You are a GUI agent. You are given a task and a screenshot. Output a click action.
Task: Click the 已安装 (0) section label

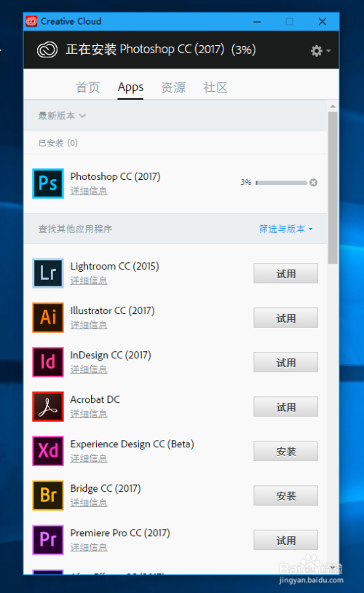tap(58, 143)
